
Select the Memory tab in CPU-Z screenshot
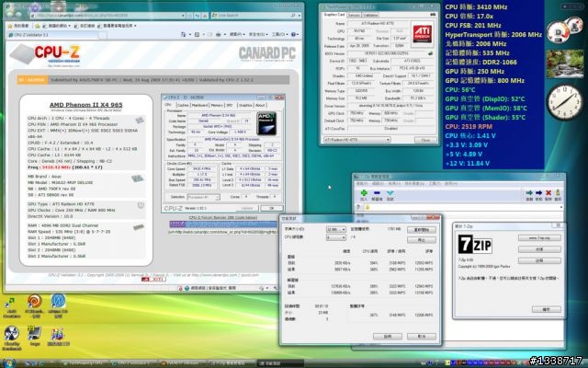pos(217,105)
